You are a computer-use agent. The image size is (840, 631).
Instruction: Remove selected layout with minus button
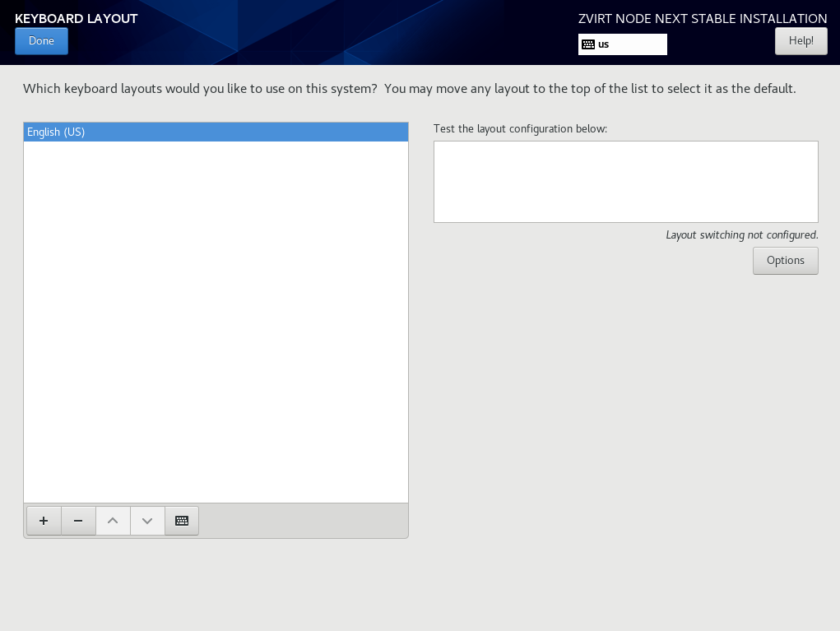click(x=78, y=521)
